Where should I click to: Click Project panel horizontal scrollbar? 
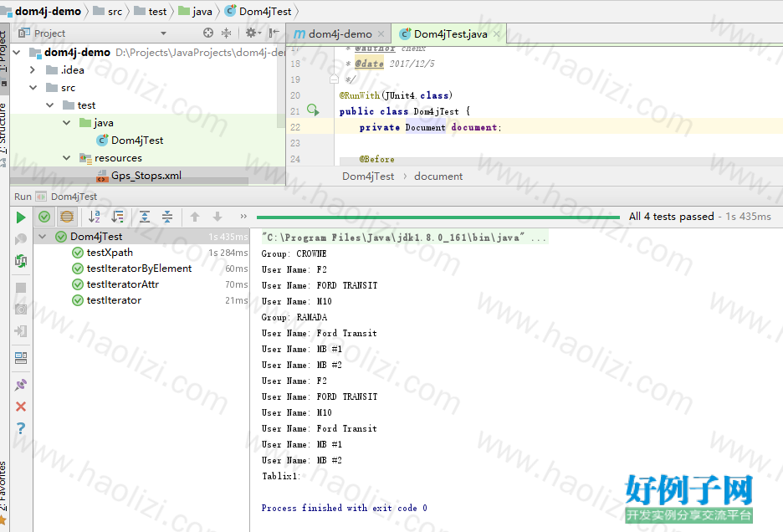tap(130, 181)
